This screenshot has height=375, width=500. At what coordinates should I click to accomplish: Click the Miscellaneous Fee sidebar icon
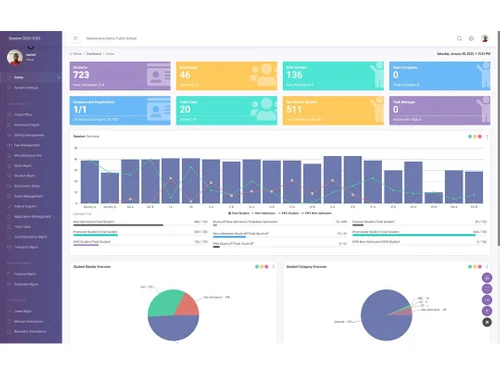(x=9, y=155)
